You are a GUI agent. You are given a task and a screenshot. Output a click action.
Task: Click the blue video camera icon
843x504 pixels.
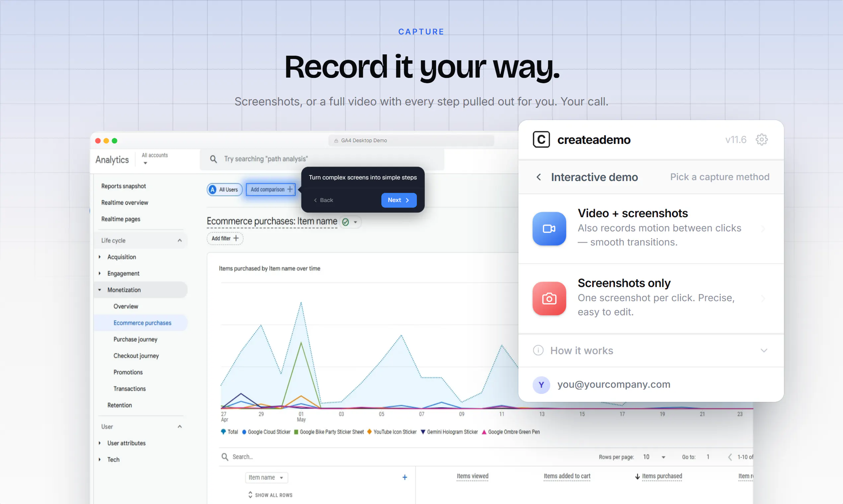549,228
